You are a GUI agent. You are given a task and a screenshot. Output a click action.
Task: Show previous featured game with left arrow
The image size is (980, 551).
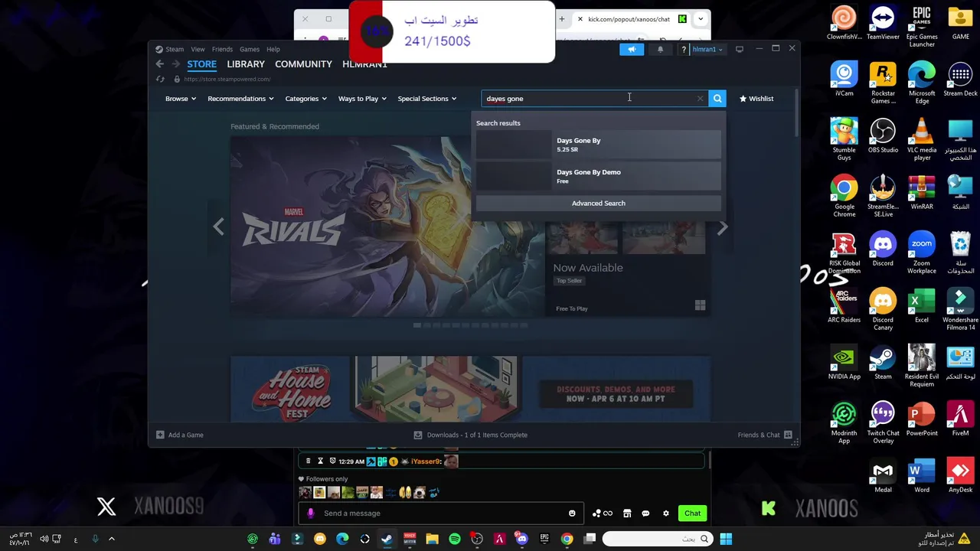click(218, 227)
